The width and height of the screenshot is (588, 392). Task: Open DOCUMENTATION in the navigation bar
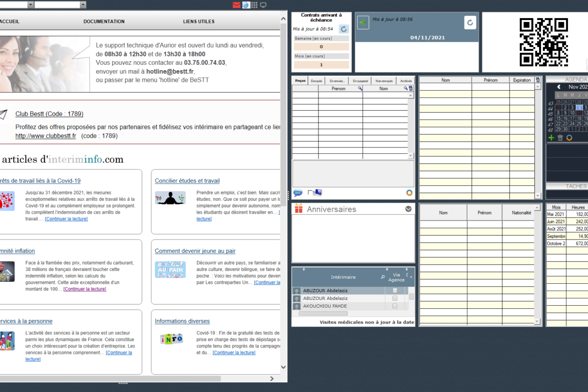(x=104, y=22)
